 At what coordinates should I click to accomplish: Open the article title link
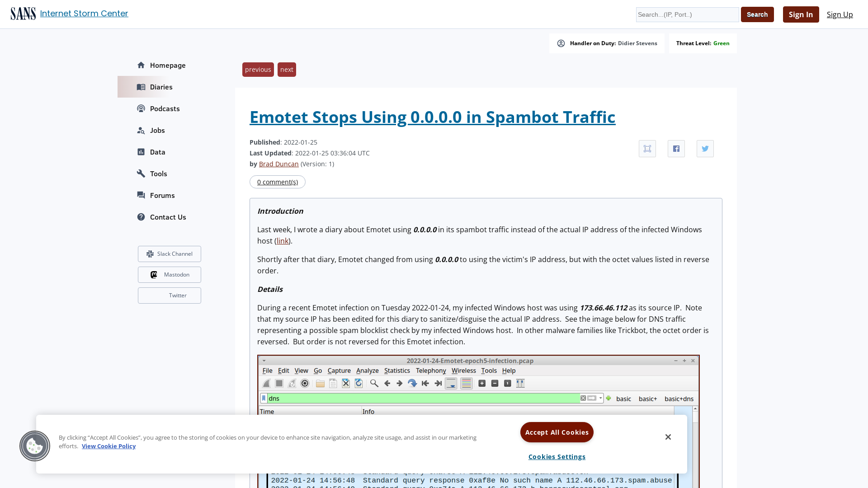432,117
